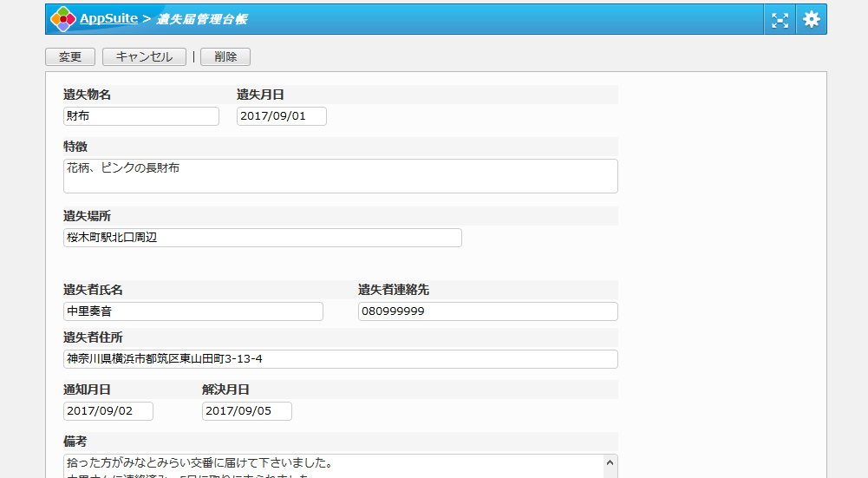Click the 遺失届管理台帳 breadcrumb title
868x478 pixels.
click(201, 19)
